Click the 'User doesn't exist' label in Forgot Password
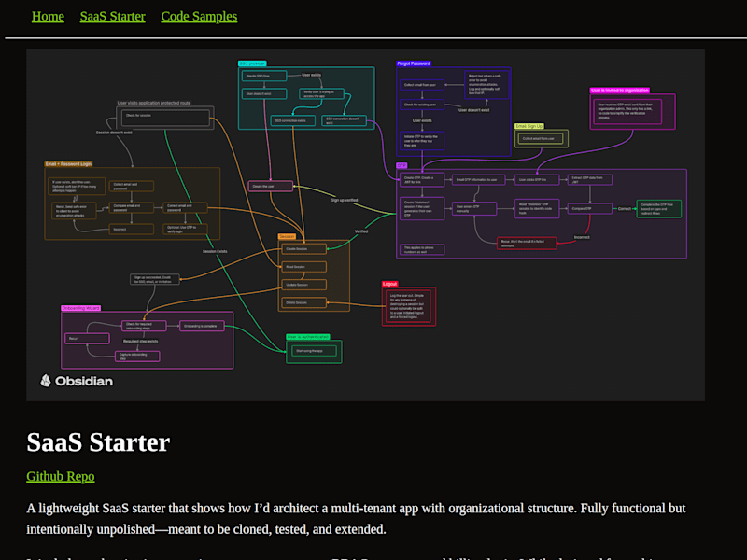 [474, 110]
